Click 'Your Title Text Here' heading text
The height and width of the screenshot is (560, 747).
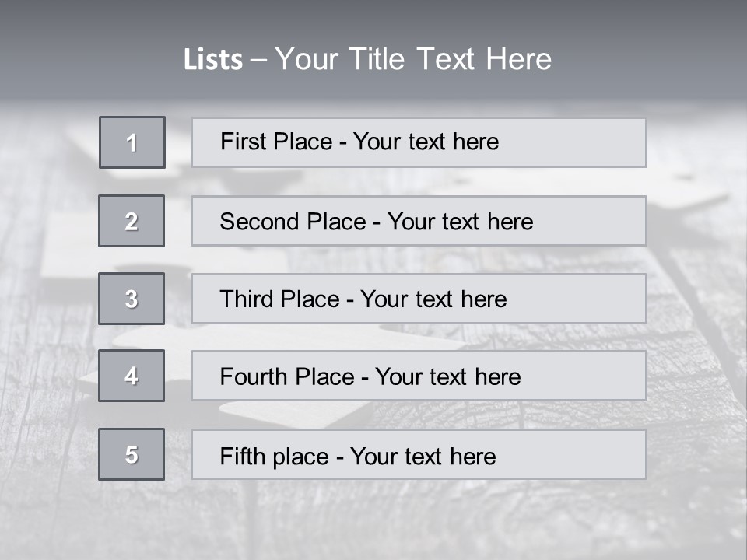pos(413,59)
